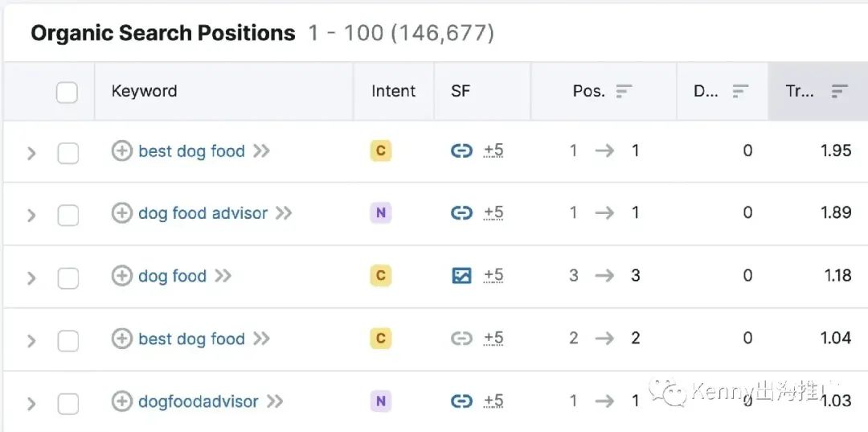
Task: Sort using the Tr... column sort icon
Action: (x=840, y=92)
